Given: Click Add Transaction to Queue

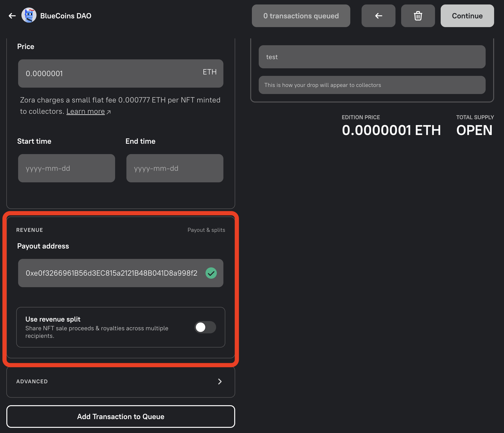Looking at the screenshot, I should 121,417.
